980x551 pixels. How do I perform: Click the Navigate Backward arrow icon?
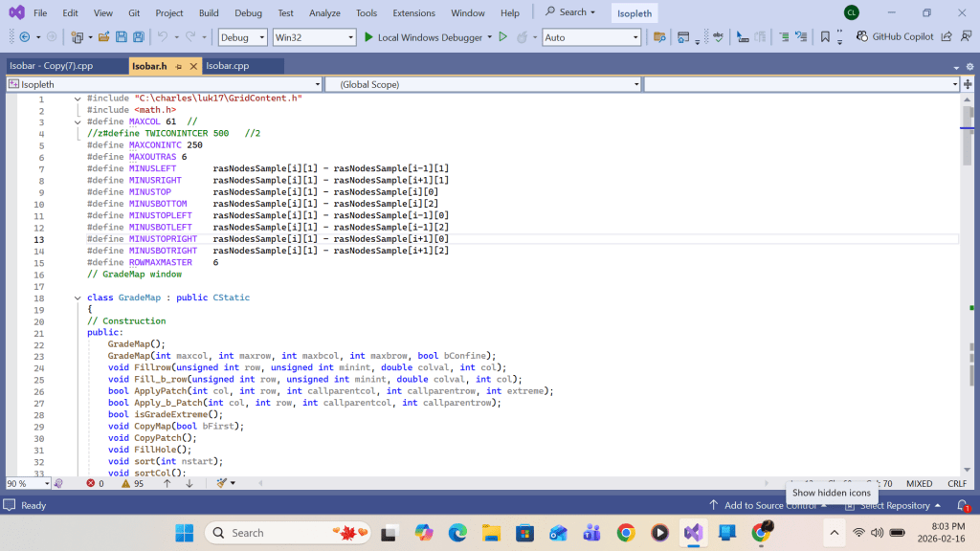pyautogui.click(x=23, y=37)
